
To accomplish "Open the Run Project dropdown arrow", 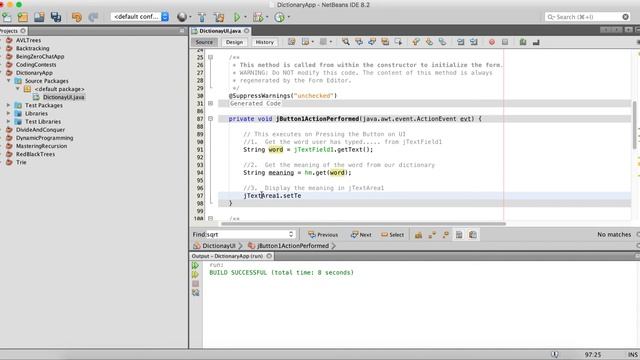I will coord(245,17).
